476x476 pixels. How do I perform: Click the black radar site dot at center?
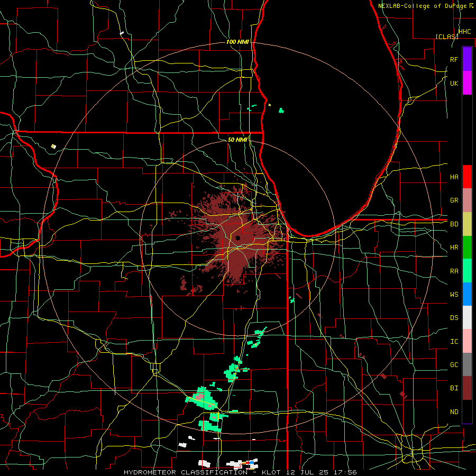pyautogui.click(x=237, y=237)
